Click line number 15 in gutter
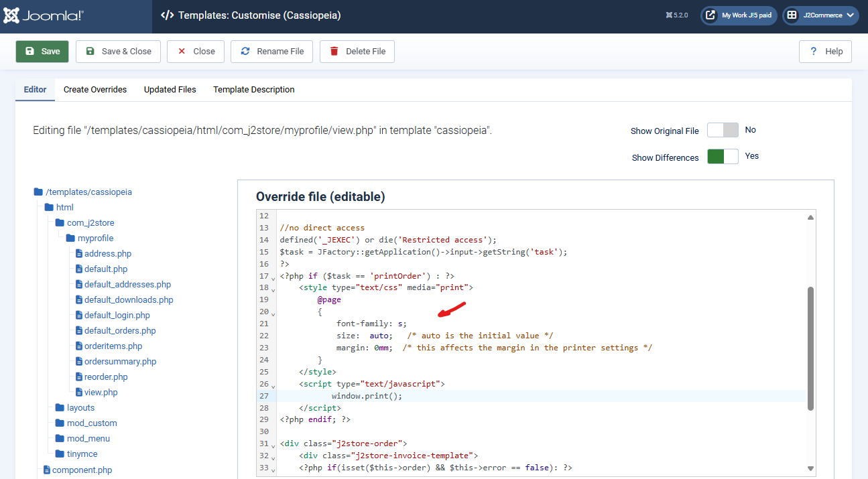 pyautogui.click(x=263, y=252)
